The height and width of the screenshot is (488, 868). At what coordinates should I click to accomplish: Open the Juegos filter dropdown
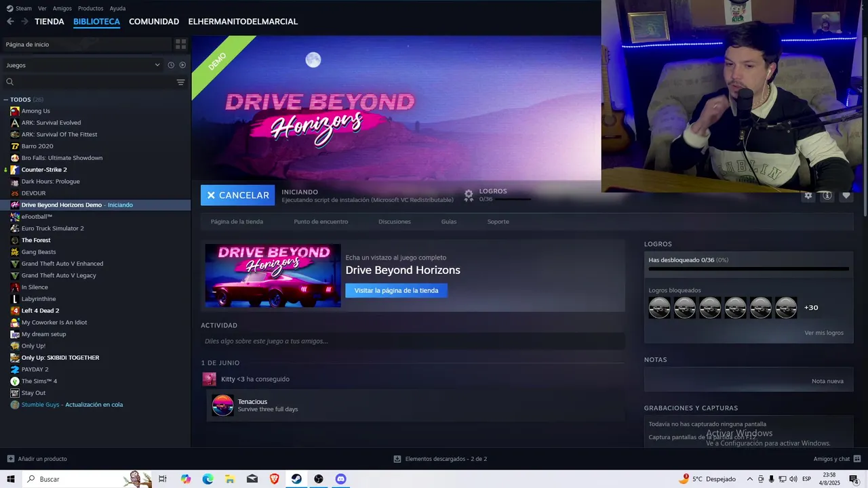coord(82,65)
